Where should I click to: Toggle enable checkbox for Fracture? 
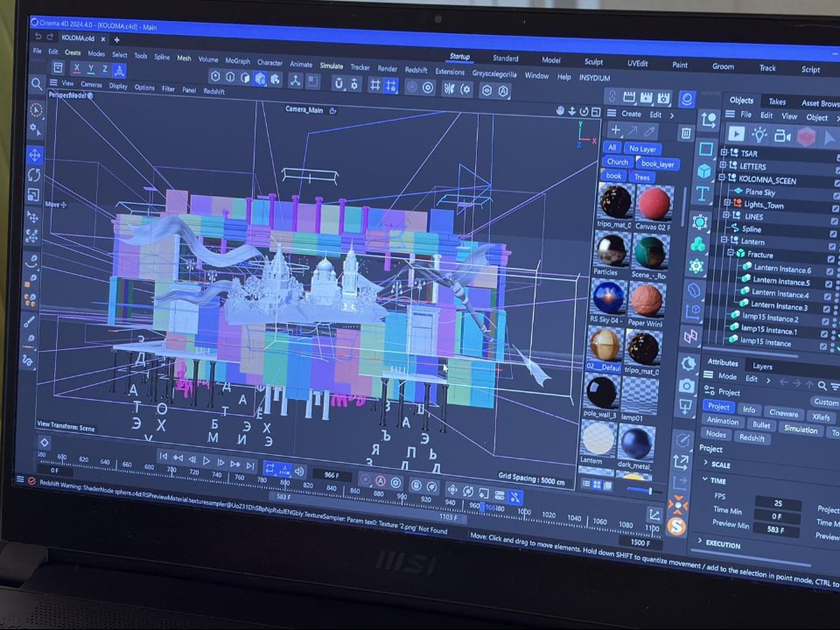pos(830,259)
